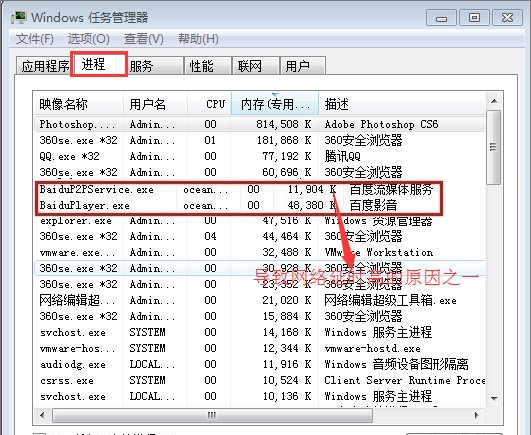Sort by 描述 column header
Image resolution: width=531 pixels, height=435 pixels.
coord(402,104)
